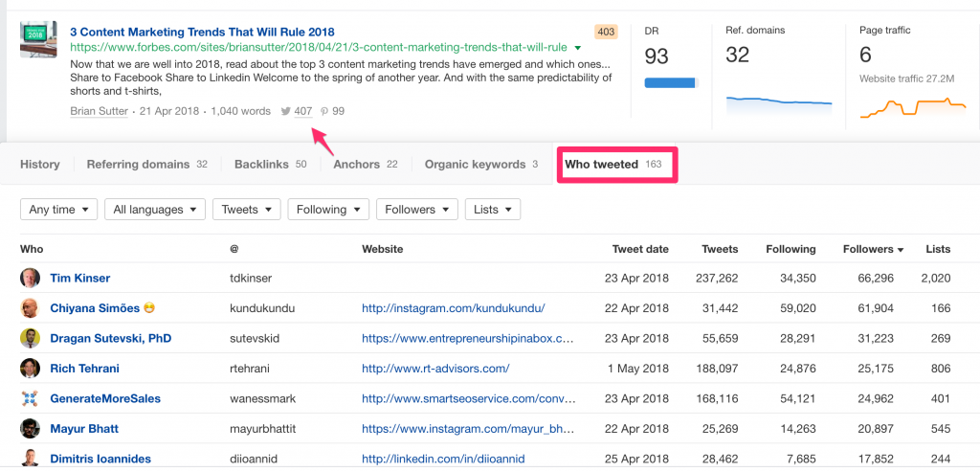Open Dimitris Ioannides profile link
The image size is (980, 472).
100,459
